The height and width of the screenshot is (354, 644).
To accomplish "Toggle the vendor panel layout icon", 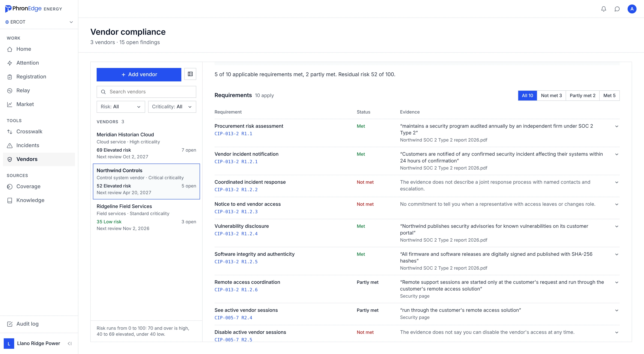I will coord(190,74).
